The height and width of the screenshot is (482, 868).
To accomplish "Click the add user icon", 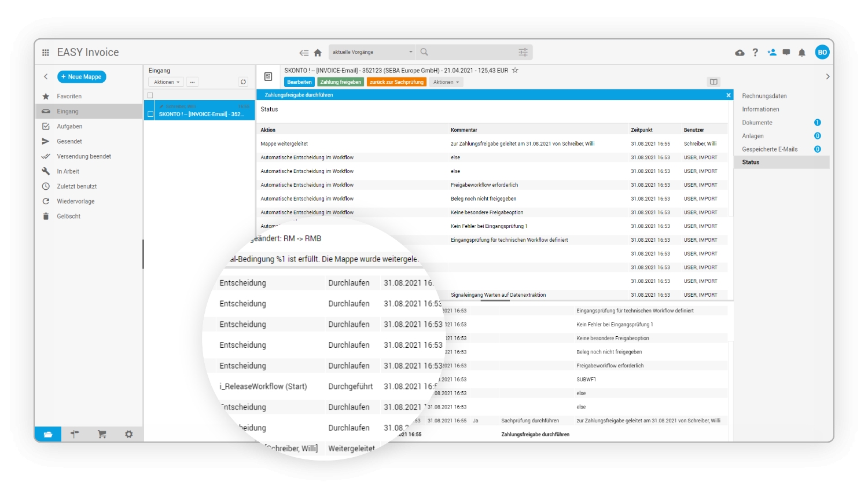I will click(x=772, y=52).
